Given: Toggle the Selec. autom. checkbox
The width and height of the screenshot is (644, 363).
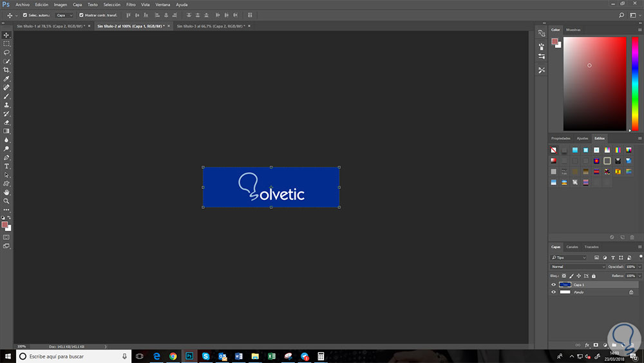Looking at the screenshot, I should [25, 15].
